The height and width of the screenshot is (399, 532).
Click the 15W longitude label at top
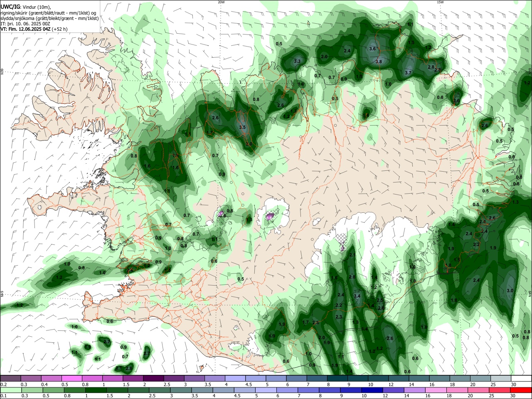(x=440, y=2)
